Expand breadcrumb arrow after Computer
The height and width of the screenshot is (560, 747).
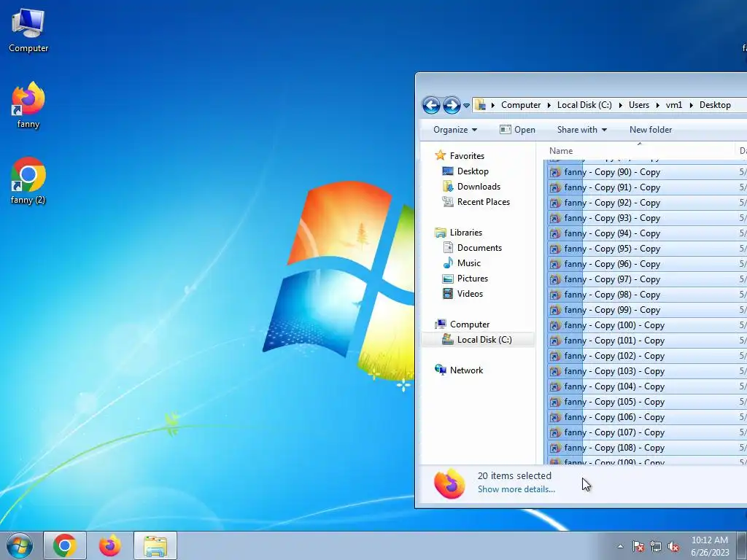549,105
